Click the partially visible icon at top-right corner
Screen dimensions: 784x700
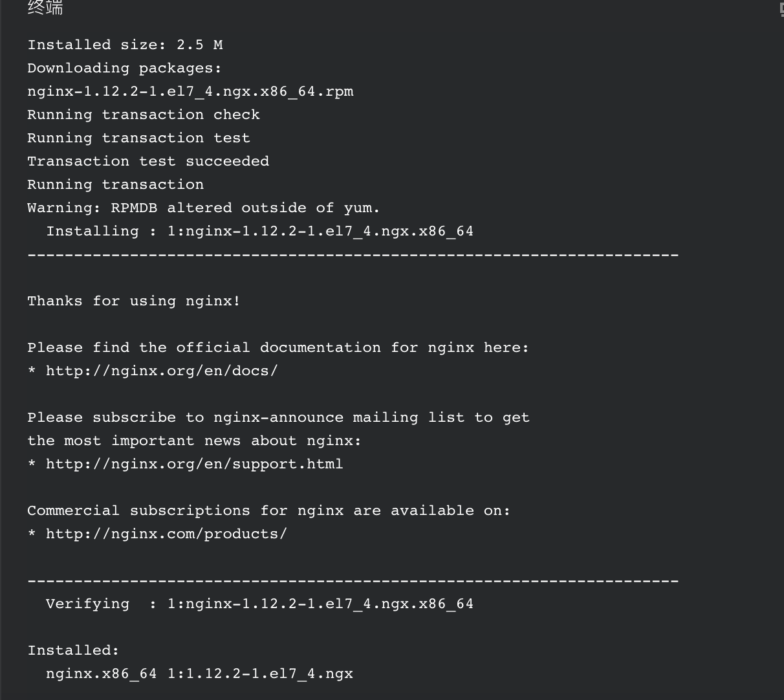pos(781,9)
